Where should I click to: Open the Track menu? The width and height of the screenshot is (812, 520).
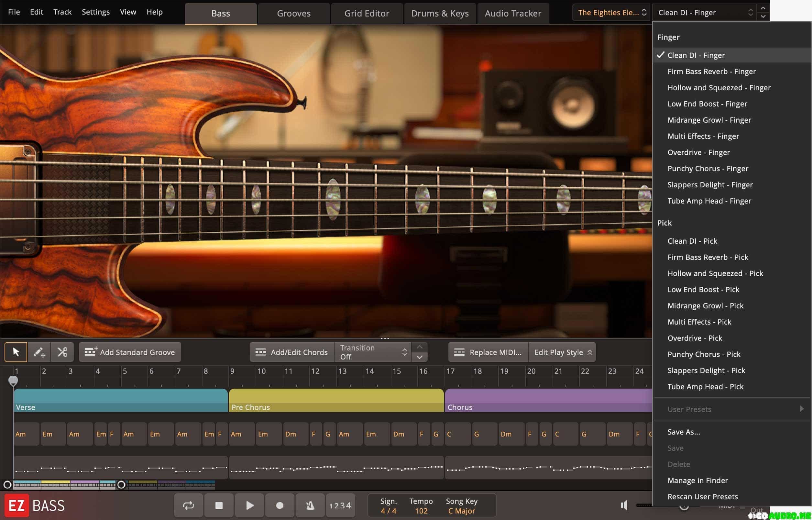click(62, 12)
